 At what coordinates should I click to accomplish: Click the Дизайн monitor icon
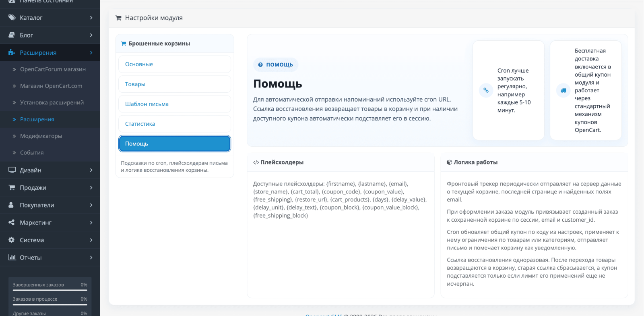coord(12,170)
